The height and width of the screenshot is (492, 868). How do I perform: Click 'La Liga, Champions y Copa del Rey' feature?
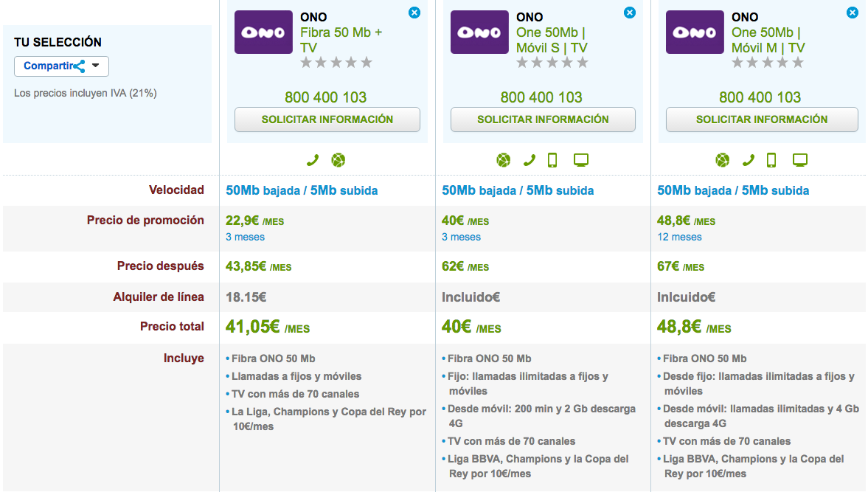(329, 419)
